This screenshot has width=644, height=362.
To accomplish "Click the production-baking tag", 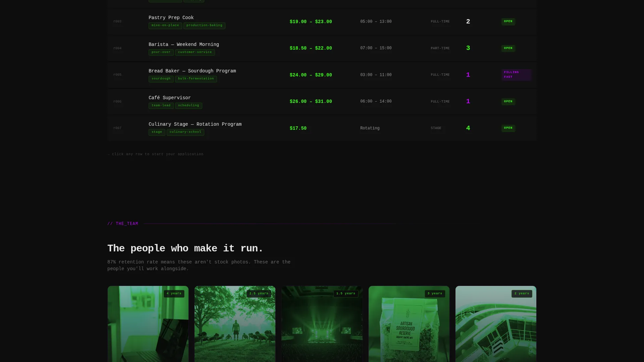I will (204, 25).
